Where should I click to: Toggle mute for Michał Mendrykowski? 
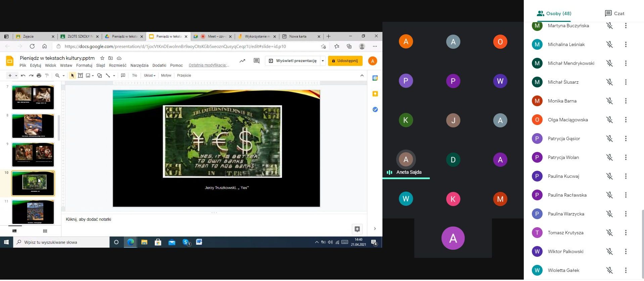[609, 63]
